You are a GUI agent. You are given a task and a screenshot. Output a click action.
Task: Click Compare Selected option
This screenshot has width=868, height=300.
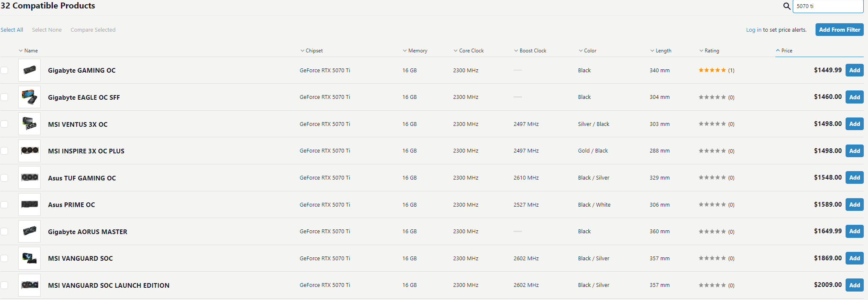[93, 30]
